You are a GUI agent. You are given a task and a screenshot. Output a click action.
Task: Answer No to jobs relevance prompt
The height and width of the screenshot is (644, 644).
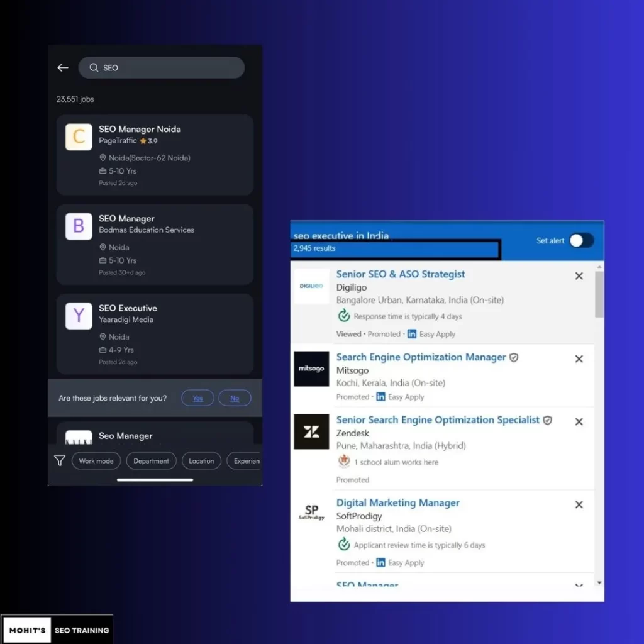click(235, 398)
